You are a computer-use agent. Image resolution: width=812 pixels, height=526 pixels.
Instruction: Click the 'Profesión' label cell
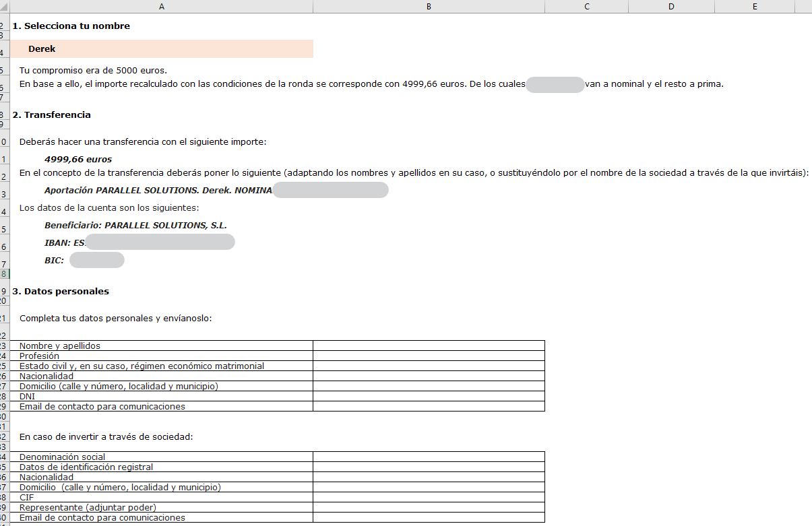[x=162, y=356]
